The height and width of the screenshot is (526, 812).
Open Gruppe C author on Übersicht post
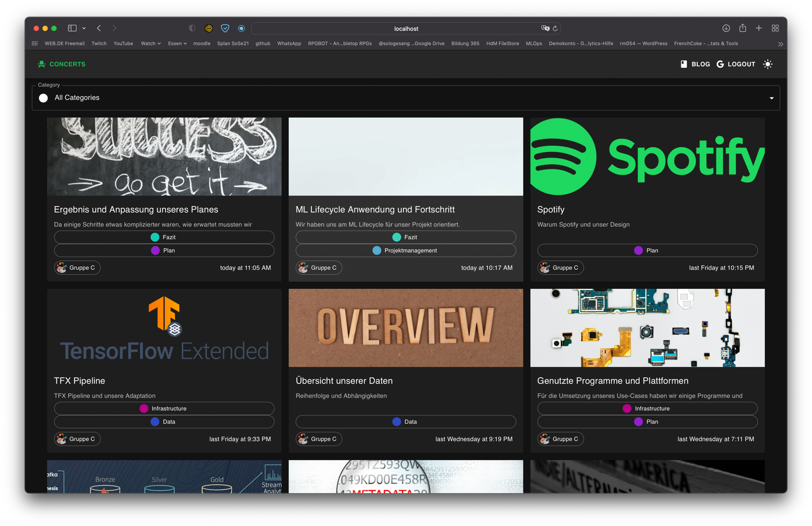(319, 439)
